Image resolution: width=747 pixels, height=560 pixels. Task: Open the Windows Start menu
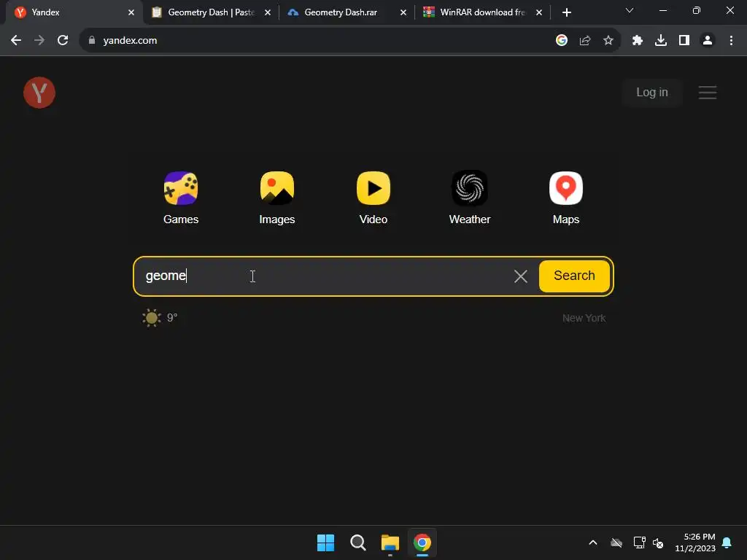tap(326, 542)
